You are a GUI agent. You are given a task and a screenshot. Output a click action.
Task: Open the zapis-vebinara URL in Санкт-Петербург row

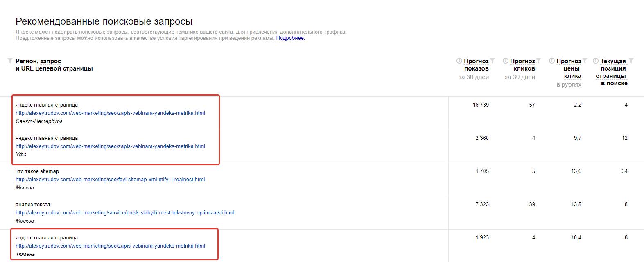point(110,113)
